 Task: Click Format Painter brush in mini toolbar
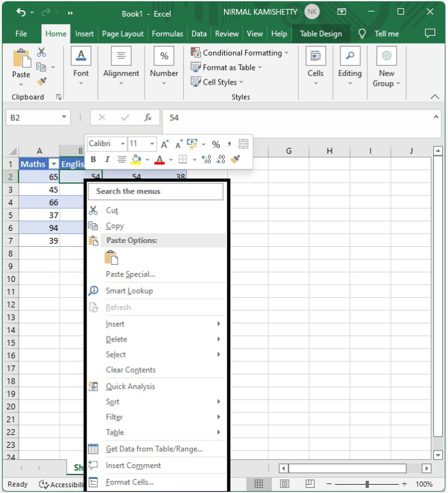point(235,159)
